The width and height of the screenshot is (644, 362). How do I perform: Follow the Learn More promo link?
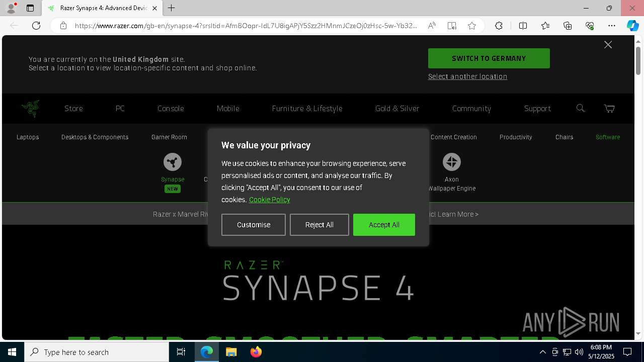458,214
